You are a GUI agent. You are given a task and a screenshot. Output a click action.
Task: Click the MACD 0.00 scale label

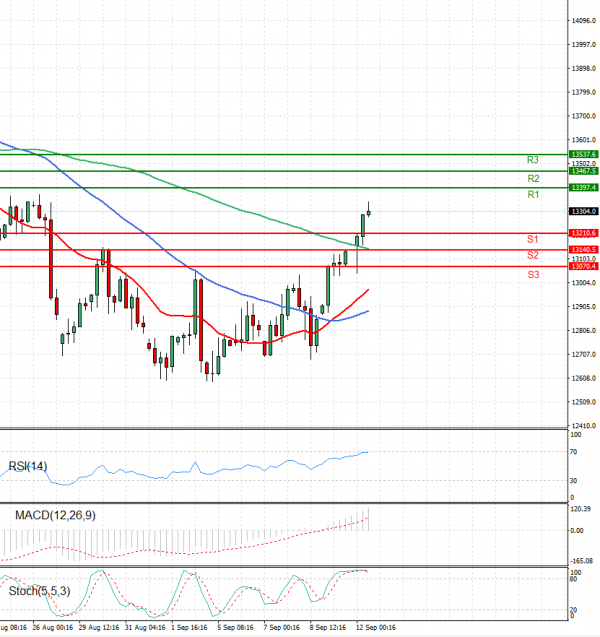coord(577,531)
